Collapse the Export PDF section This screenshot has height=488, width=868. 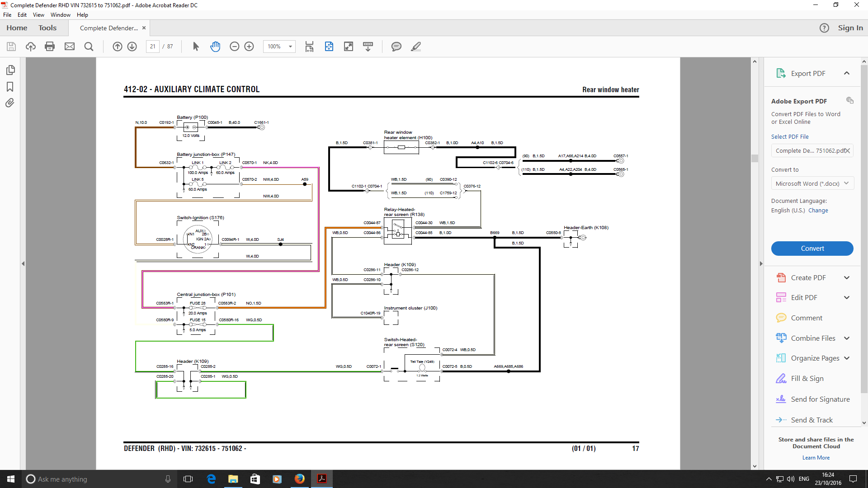coord(847,73)
